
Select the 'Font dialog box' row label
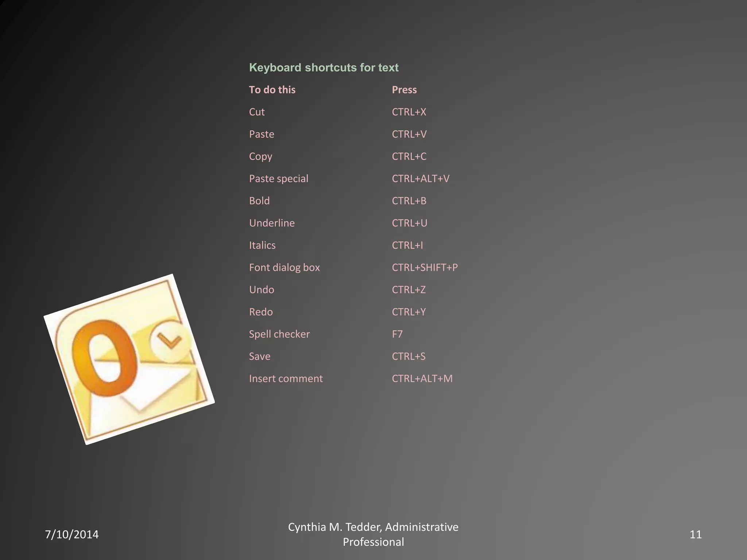pyautogui.click(x=285, y=268)
